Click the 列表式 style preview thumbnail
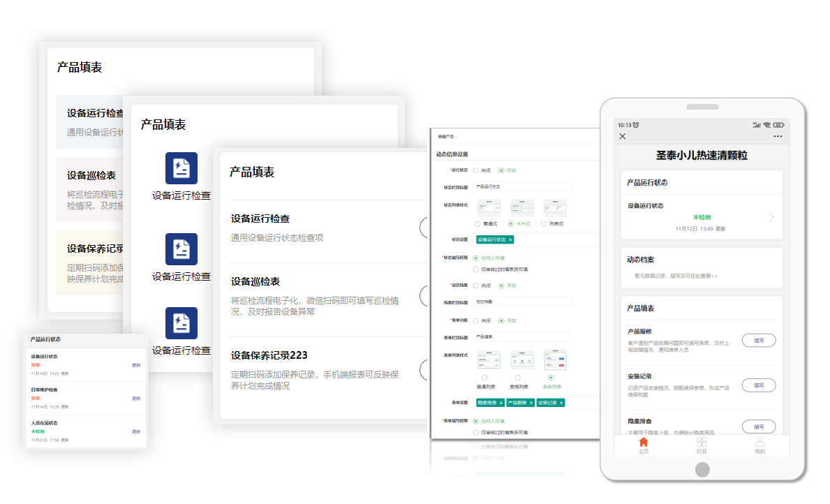This screenshot has height=504, width=830. 555,207
